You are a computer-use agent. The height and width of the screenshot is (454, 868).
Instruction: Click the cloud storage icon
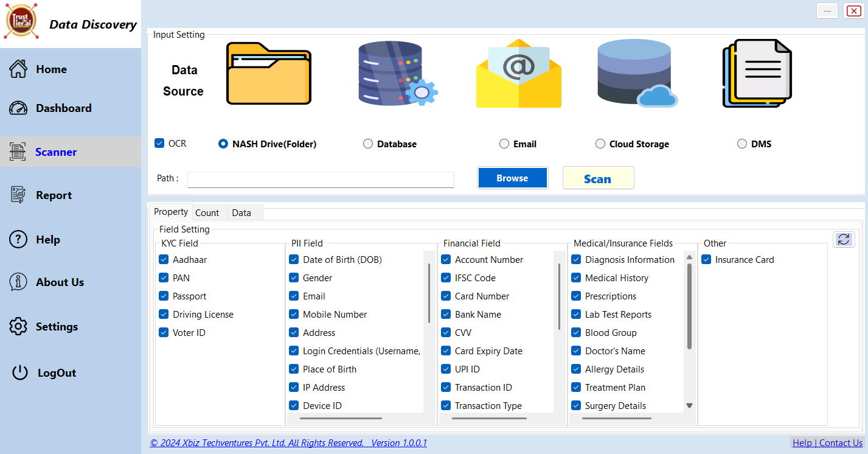pos(636,74)
